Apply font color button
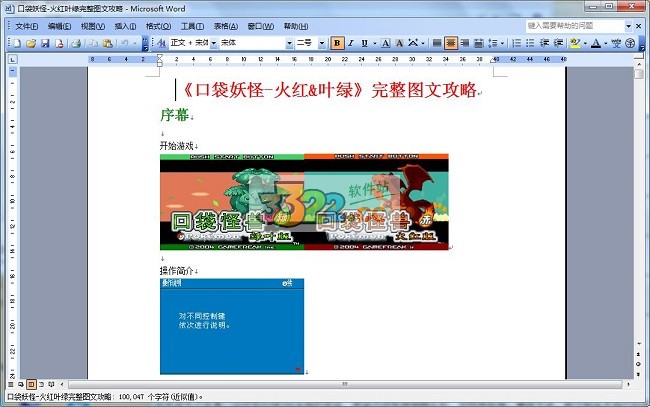Screen dimensions: 650x407 point(596,43)
